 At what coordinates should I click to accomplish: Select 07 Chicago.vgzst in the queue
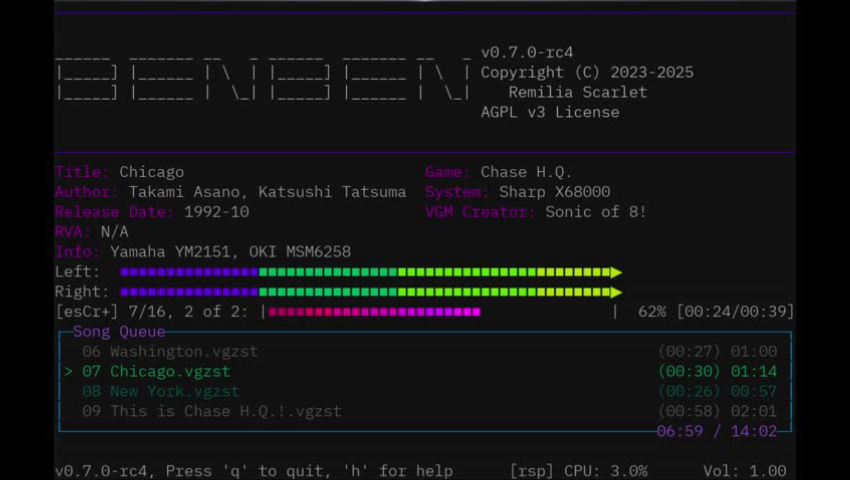pyautogui.click(x=156, y=372)
